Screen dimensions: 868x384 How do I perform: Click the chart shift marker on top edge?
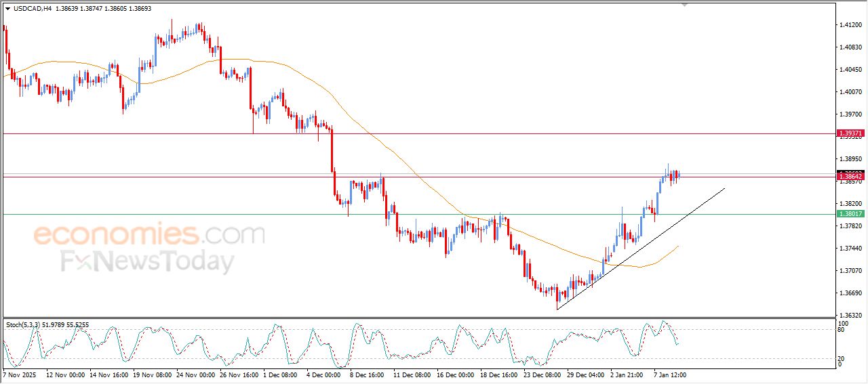pos(684,5)
